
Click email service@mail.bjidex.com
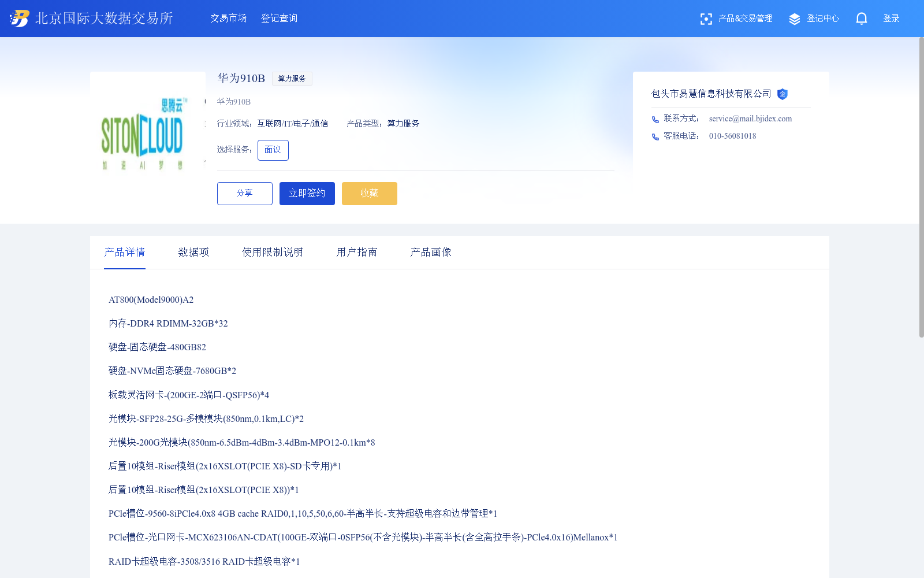point(751,119)
